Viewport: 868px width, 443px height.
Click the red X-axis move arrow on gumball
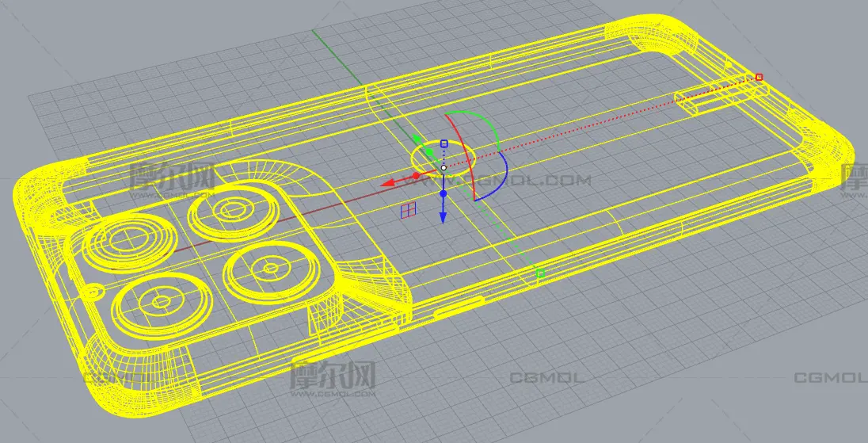click(388, 183)
